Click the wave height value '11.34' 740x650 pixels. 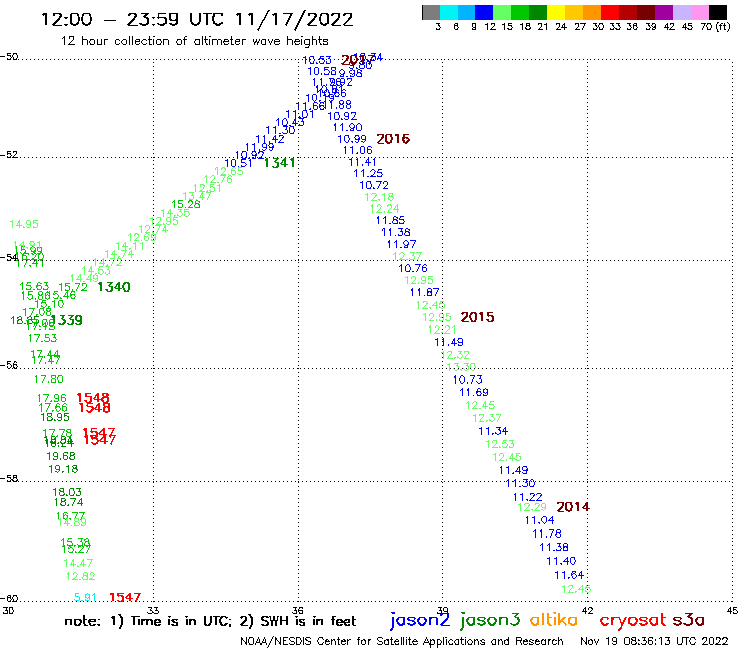[493, 431]
